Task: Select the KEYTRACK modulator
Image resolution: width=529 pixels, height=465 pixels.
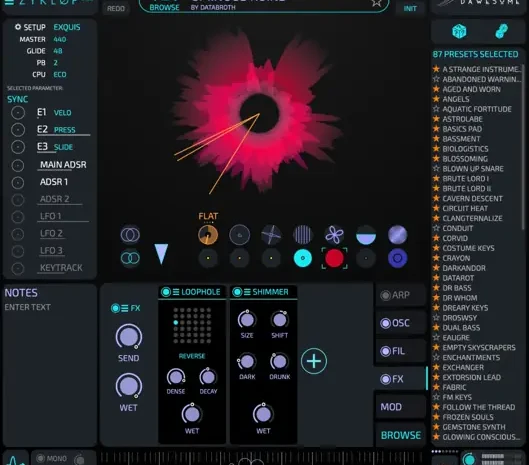Action: coord(61,268)
